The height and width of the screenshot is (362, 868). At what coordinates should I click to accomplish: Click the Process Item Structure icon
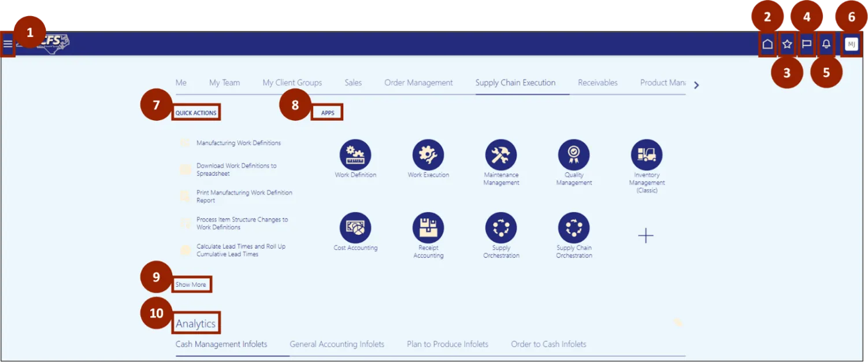click(x=185, y=223)
